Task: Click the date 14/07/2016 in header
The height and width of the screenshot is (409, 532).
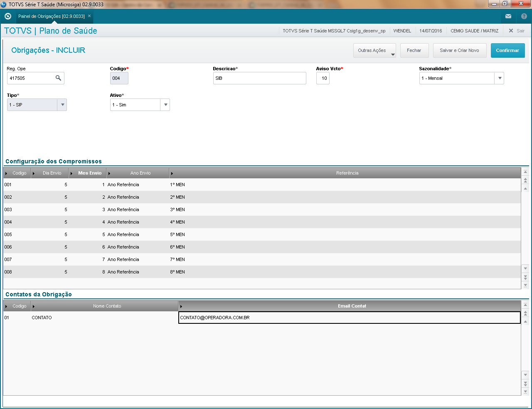Action: [x=431, y=31]
